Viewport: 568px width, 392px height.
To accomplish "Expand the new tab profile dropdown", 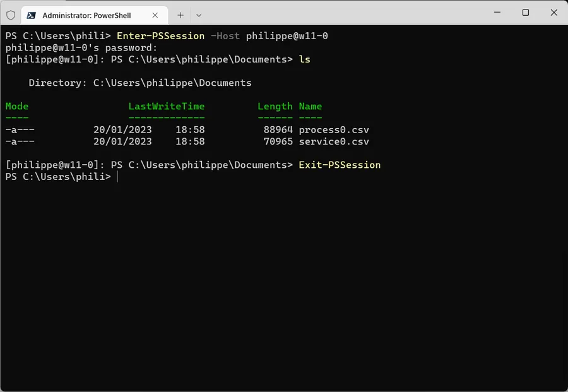I will [x=199, y=15].
